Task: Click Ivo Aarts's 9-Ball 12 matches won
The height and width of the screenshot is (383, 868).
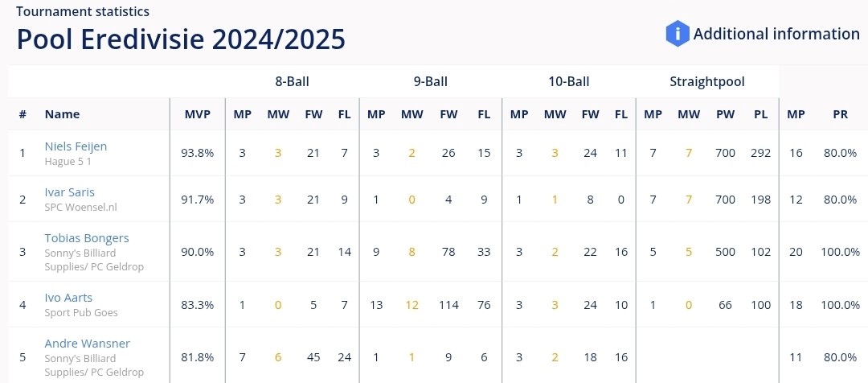Action: pyautogui.click(x=411, y=305)
